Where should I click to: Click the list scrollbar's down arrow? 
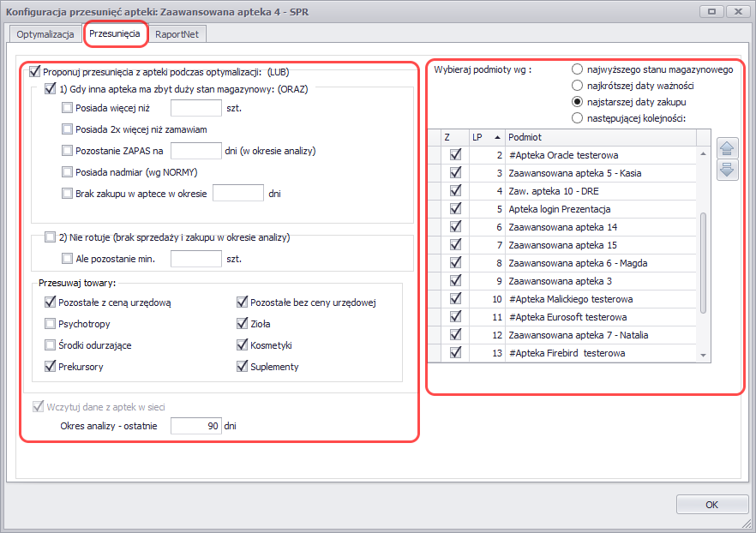coord(704,355)
